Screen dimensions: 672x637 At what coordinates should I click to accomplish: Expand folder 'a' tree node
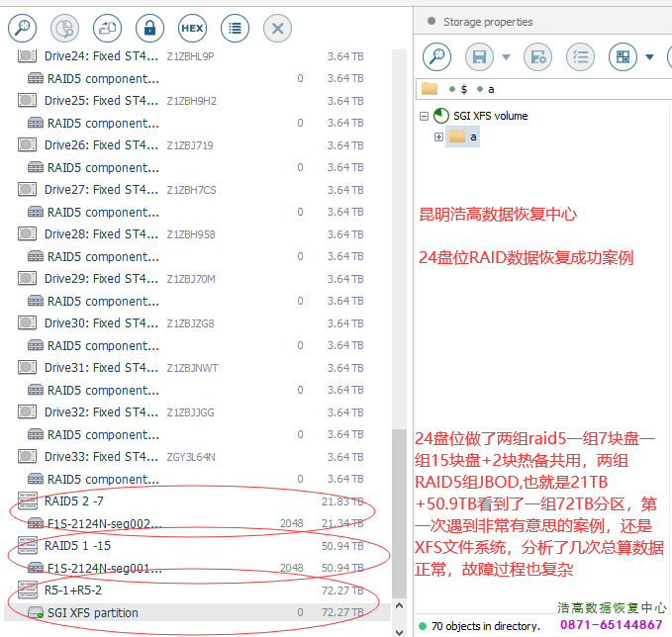438,137
